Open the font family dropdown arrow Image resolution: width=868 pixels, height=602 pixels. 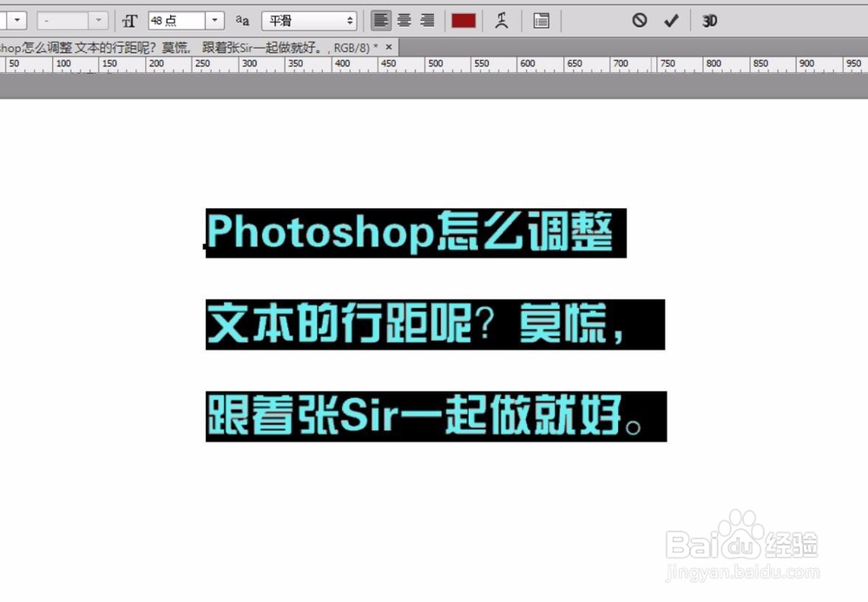tap(17, 21)
